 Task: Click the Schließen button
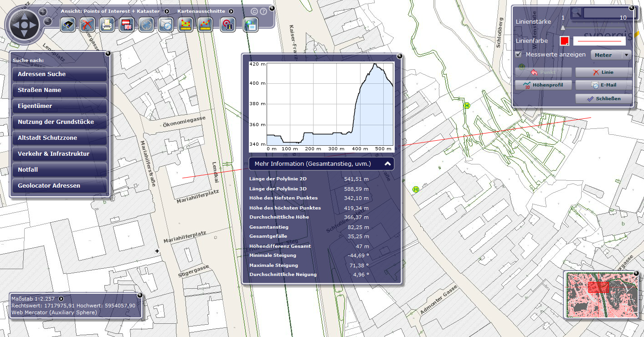(603, 98)
